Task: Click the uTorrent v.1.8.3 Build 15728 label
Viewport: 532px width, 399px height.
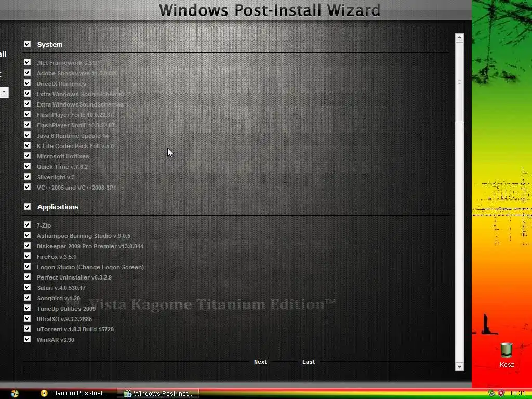Action: pyautogui.click(x=75, y=329)
